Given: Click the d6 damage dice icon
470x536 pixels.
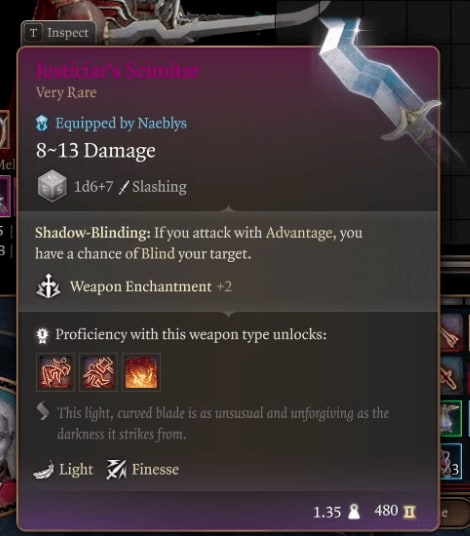Looking at the screenshot, I should (52, 186).
